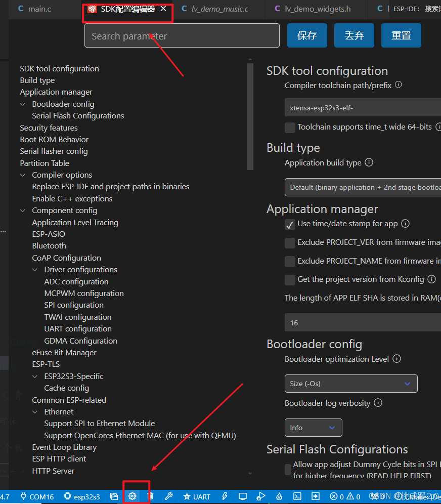This screenshot has width=441, height=504.
Task: Select eFuse Bit Manager in the tree
Action: coord(64,353)
